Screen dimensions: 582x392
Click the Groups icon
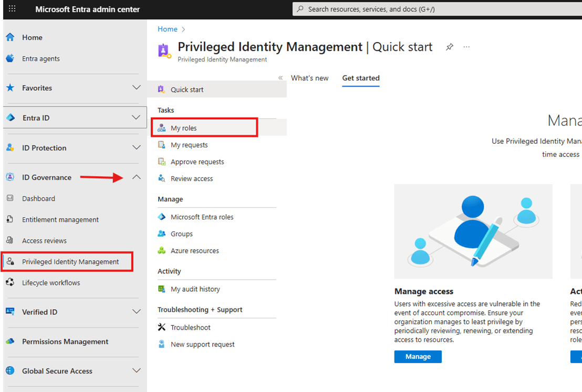(x=161, y=234)
